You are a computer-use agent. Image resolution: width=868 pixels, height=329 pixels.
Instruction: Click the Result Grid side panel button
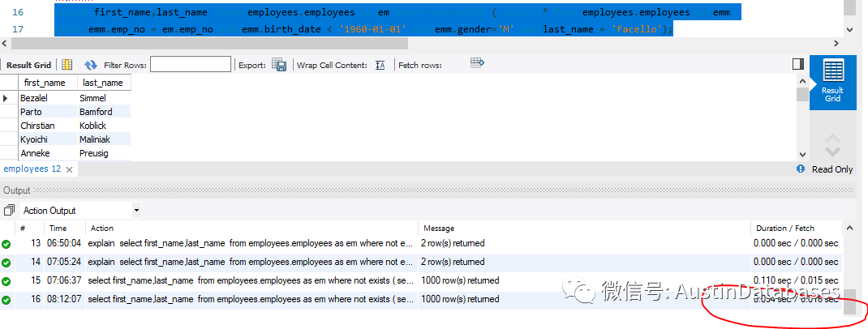(x=832, y=81)
